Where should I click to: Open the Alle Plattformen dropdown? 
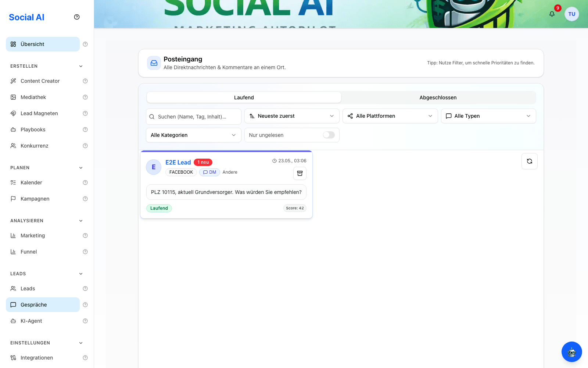pos(390,116)
